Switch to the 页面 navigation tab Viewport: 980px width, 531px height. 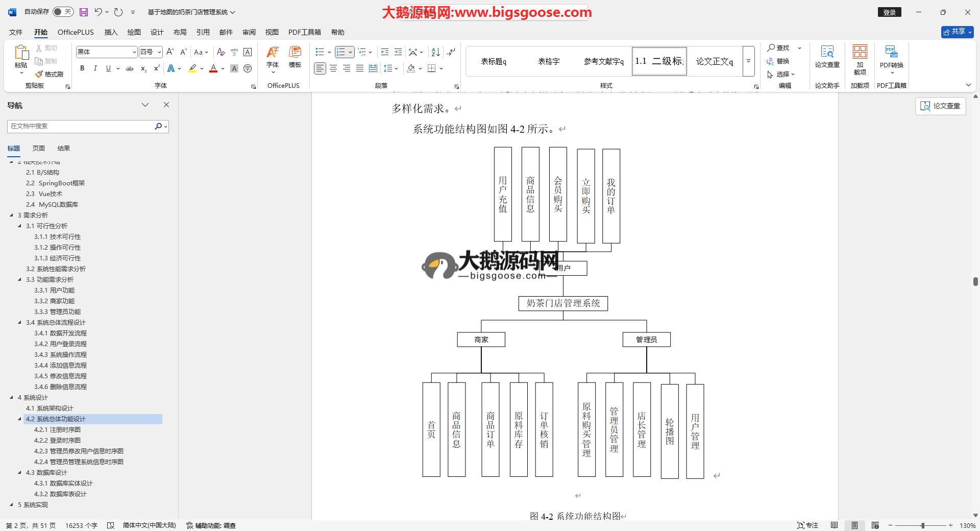(x=39, y=149)
